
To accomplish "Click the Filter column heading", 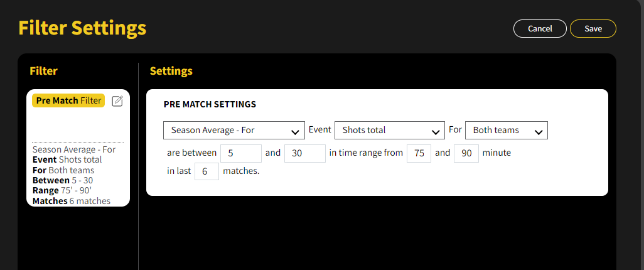I will 43,71.
